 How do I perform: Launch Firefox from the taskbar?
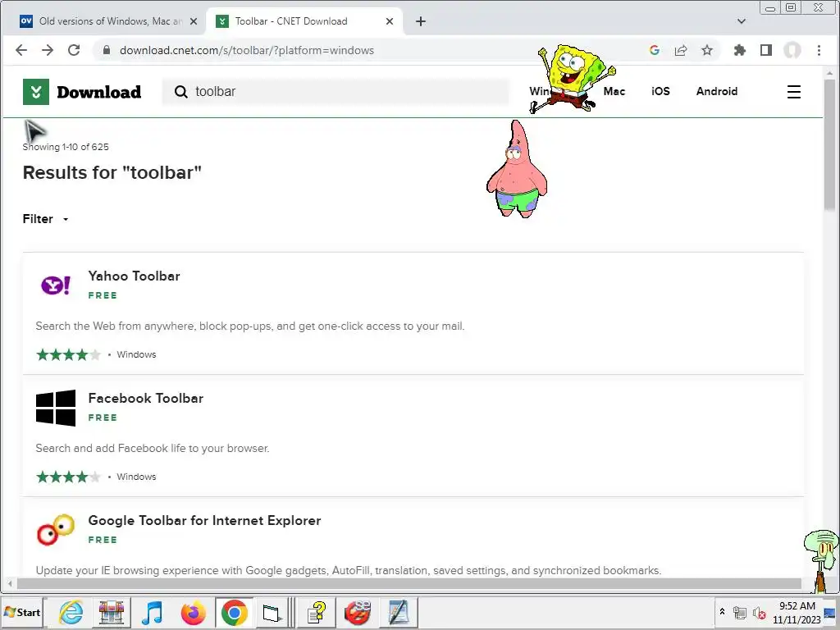(x=193, y=612)
